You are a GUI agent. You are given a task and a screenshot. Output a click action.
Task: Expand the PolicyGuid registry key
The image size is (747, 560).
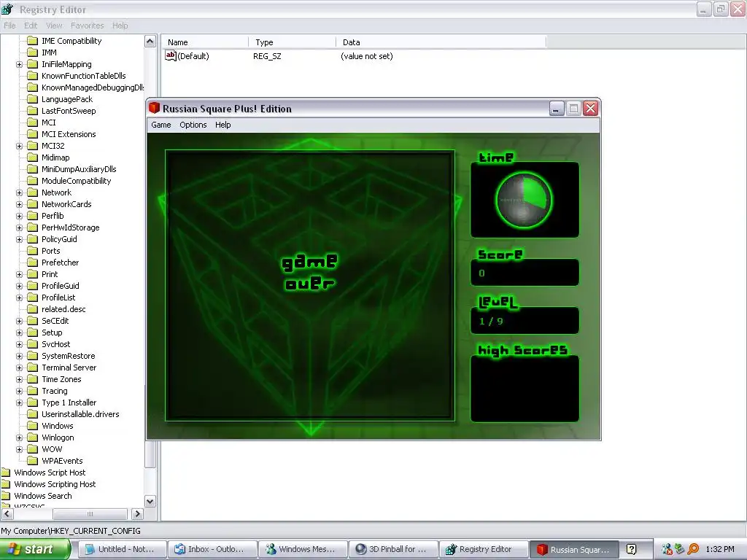(x=20, y=239)
